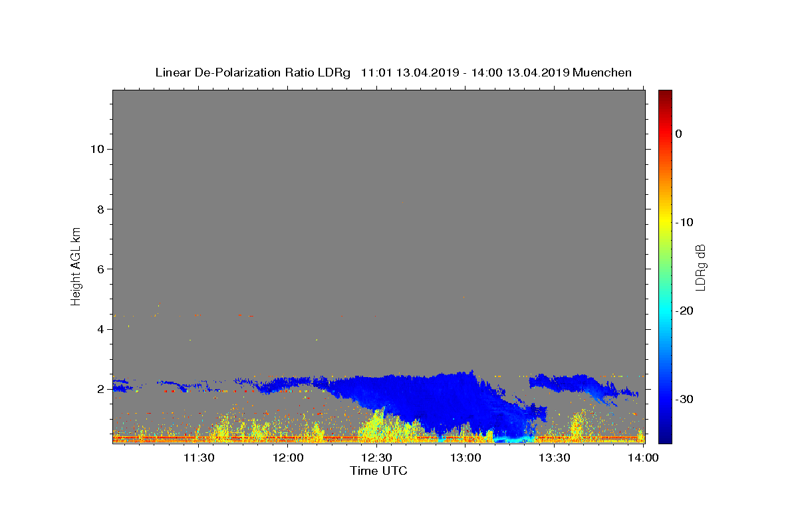This screenshot has width=798, height=532.
Task: Click the 12:00 time tick label
Action: point(288,458)
